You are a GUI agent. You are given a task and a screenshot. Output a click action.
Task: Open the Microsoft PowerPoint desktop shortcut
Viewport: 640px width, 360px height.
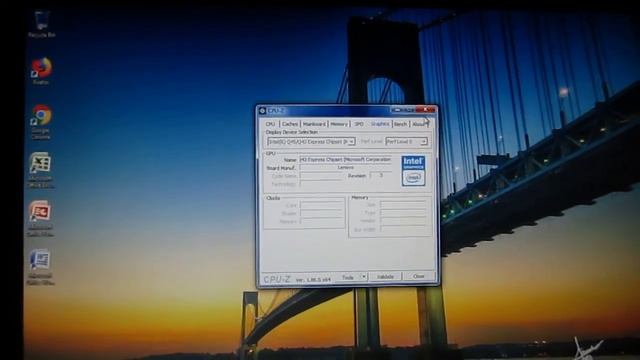[x=40, y=218]
